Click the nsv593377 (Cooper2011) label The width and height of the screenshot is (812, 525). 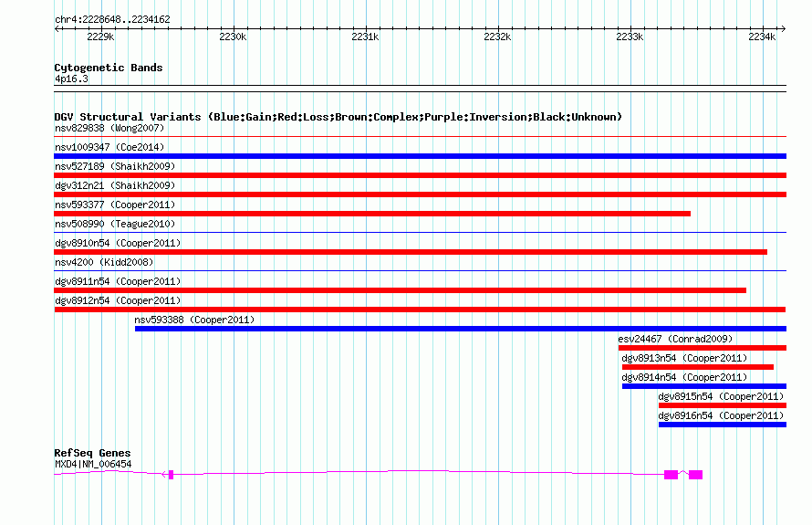[x=115, y=205]
